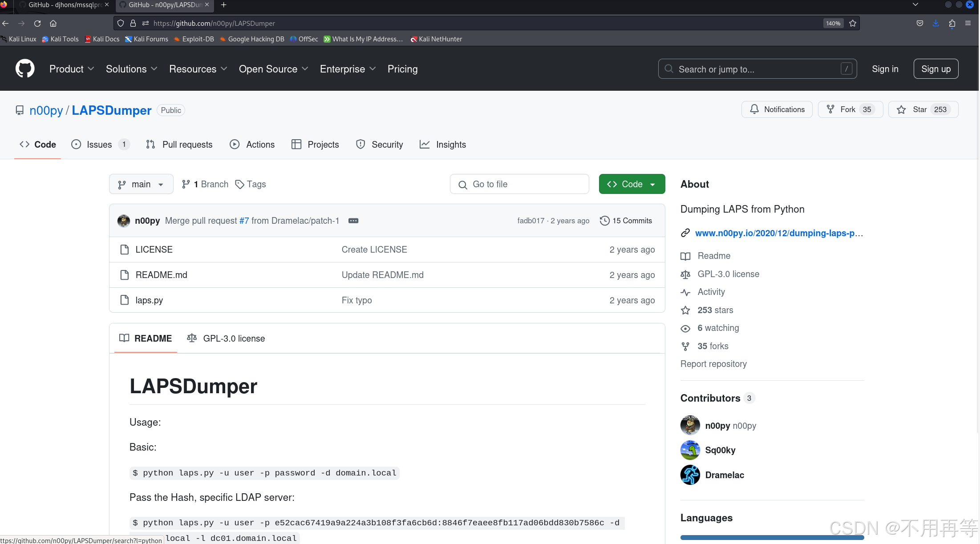980x544 pixels.
Task: Open Firefox downloads arrow icon
Action: click(x=935, y=24)
